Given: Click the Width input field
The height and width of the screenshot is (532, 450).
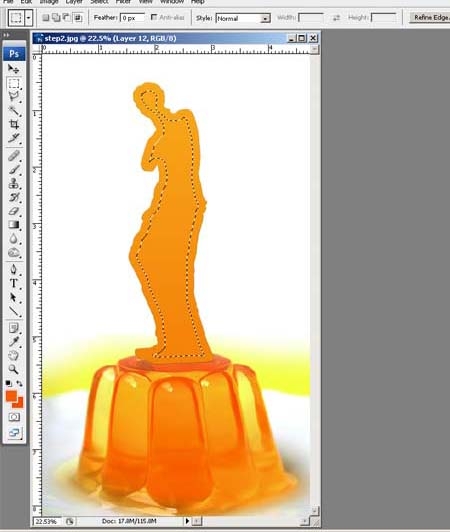Looking at the screenshot, I should (x=311, y=18).
